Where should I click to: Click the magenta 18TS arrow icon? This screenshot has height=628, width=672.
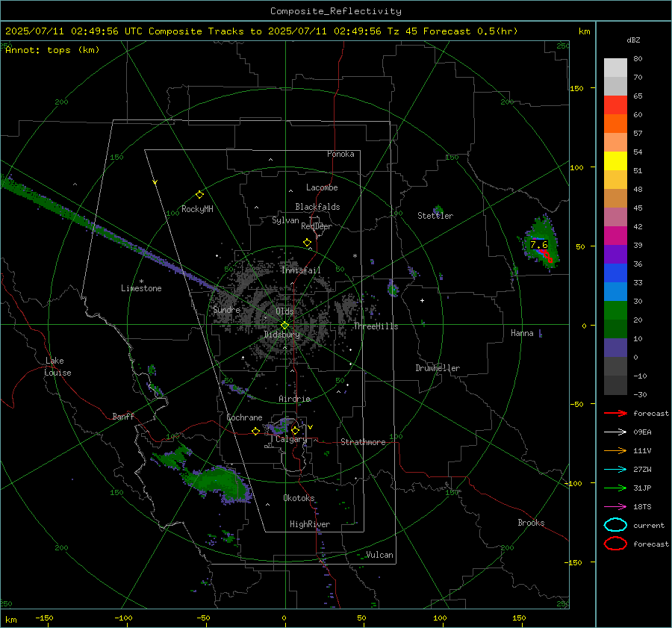pos(615,507)
